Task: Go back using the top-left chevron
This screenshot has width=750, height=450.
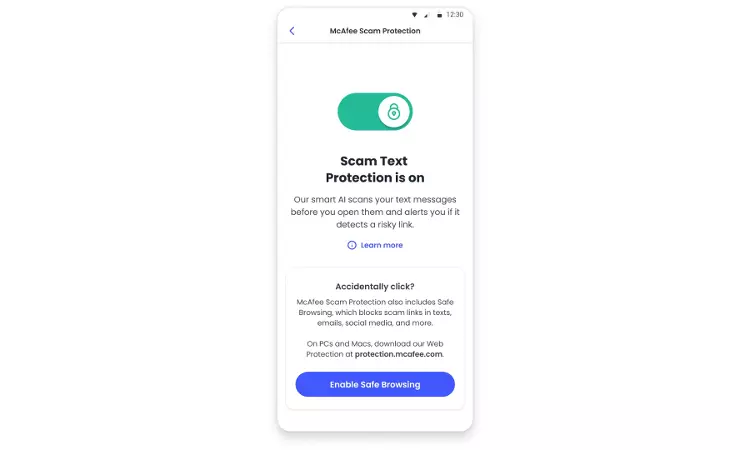Action: 292,31
